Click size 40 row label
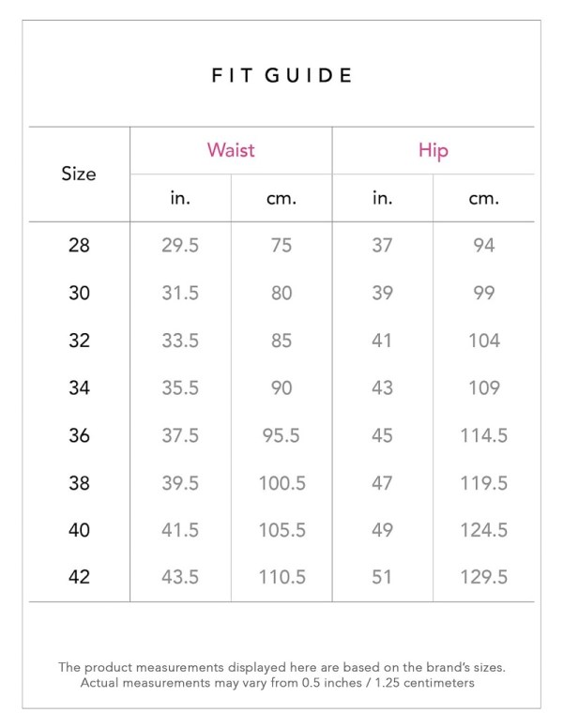563x728 pixels. click(79, 530)
